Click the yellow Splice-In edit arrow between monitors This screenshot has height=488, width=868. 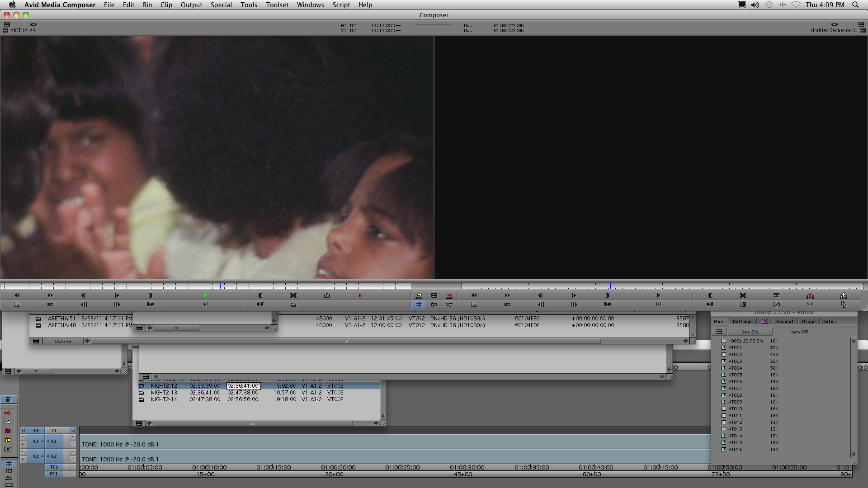(x=419, y=296)
